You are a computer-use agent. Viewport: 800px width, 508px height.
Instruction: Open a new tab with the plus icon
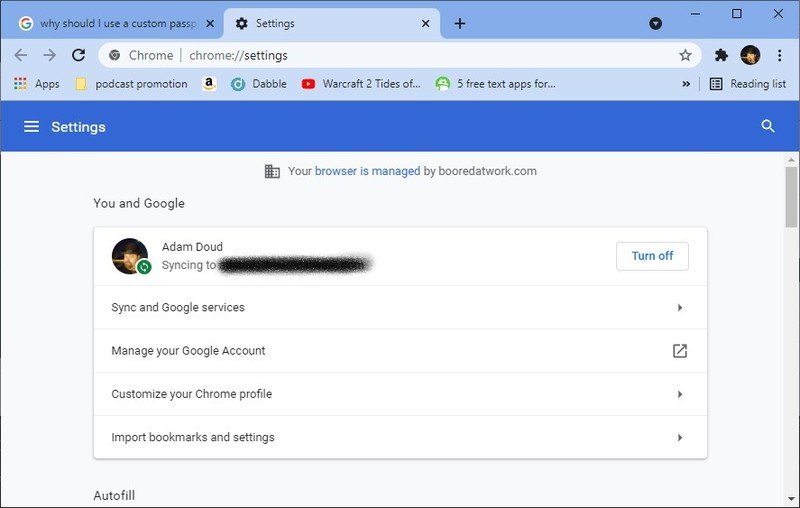pyautogui.click(x=460, y=23)
